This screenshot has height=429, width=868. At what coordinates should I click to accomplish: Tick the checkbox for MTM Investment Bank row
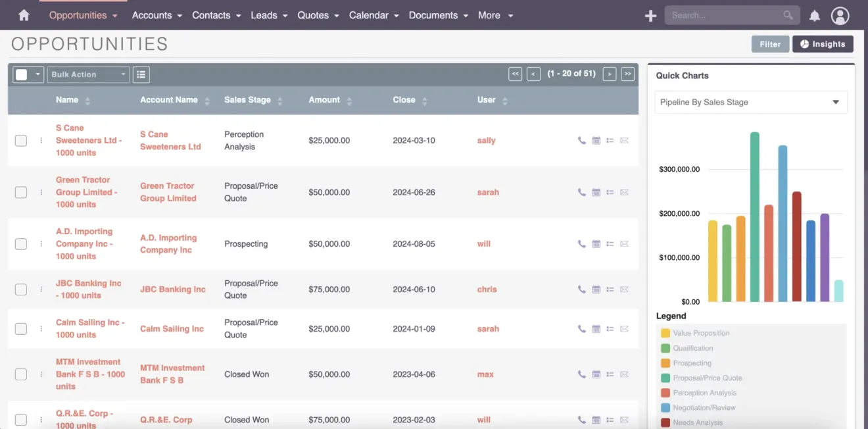coord(20,374)
